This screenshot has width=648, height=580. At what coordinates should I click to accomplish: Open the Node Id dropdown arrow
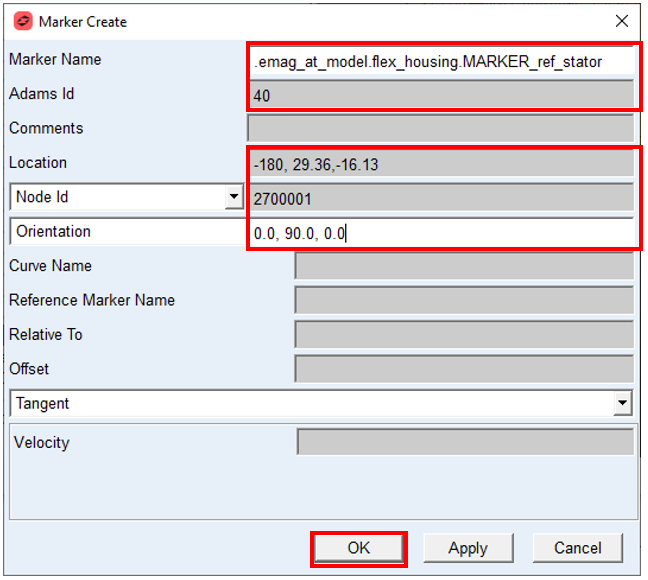coord(234,197)
